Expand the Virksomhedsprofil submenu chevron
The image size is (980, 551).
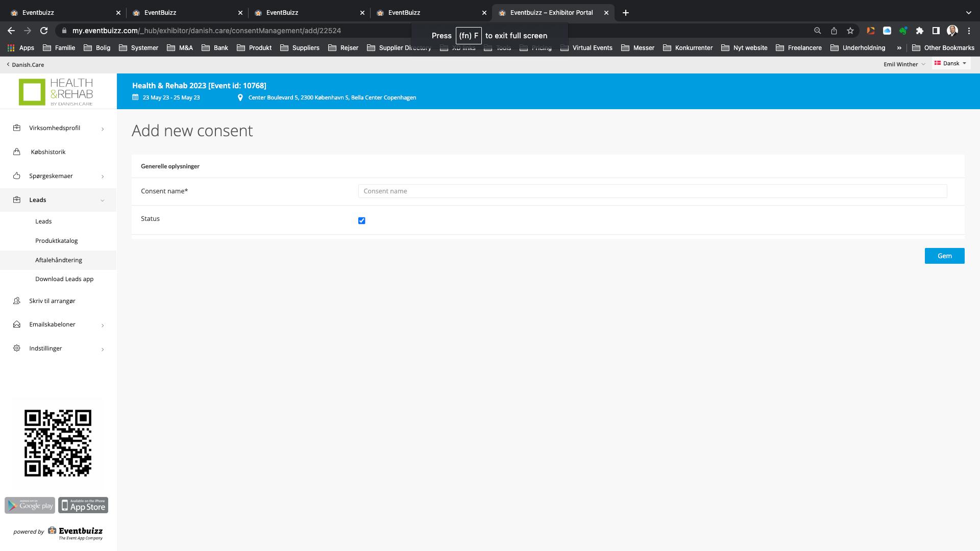coord(103,129)
